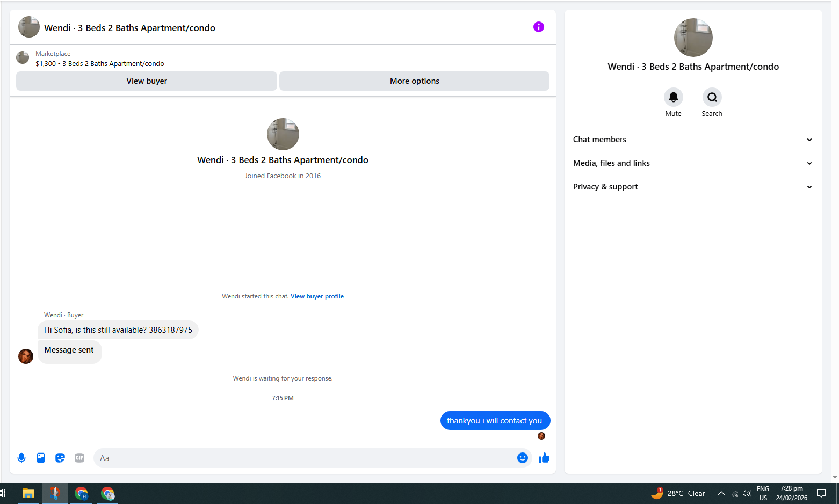Open second Chrome profile icon in taskbar
Image resolution: width=839 pixels, height=504 pixels.
(107, 493)
